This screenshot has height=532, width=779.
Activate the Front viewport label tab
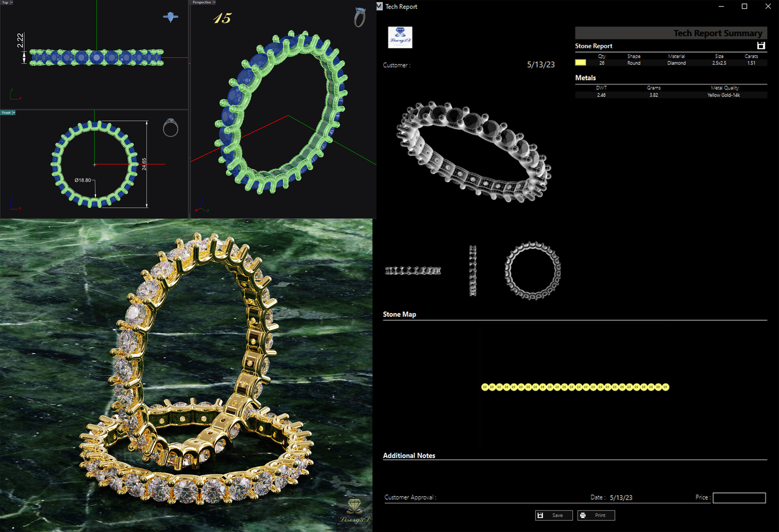coord(6,113)
